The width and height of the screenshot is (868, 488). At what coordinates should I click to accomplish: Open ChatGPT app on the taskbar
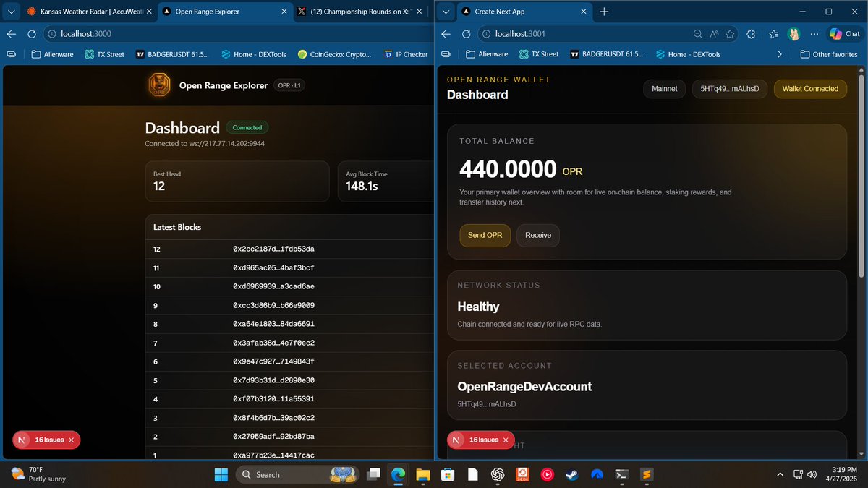pos(498,474)
